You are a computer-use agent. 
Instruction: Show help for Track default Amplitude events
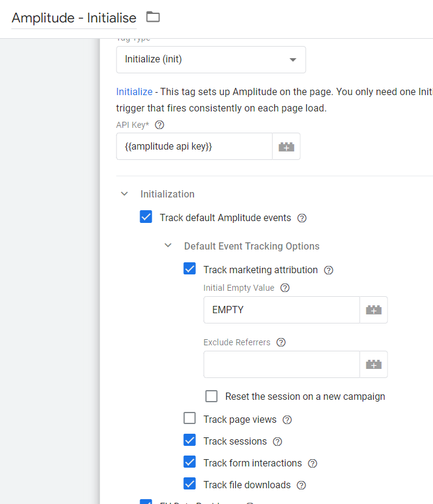click(302, 218)
